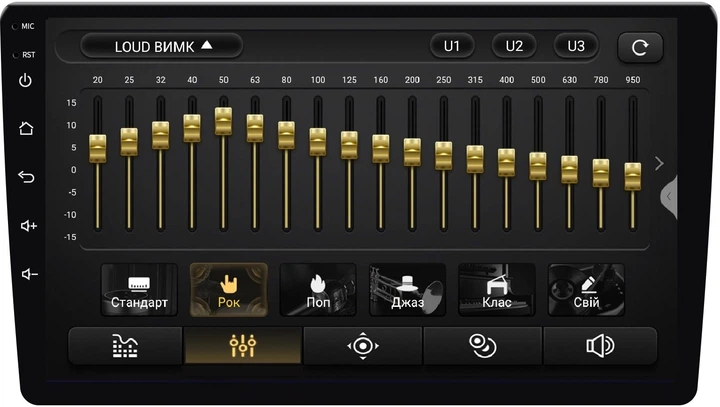Show the next frequency bands with right chevron

[x=659, y=163]
